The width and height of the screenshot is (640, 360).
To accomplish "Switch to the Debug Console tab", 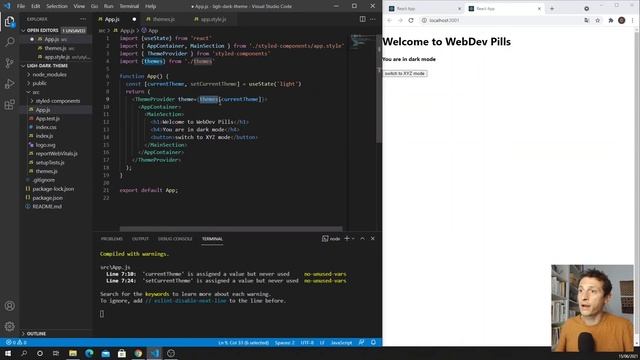I will (175, 239).
